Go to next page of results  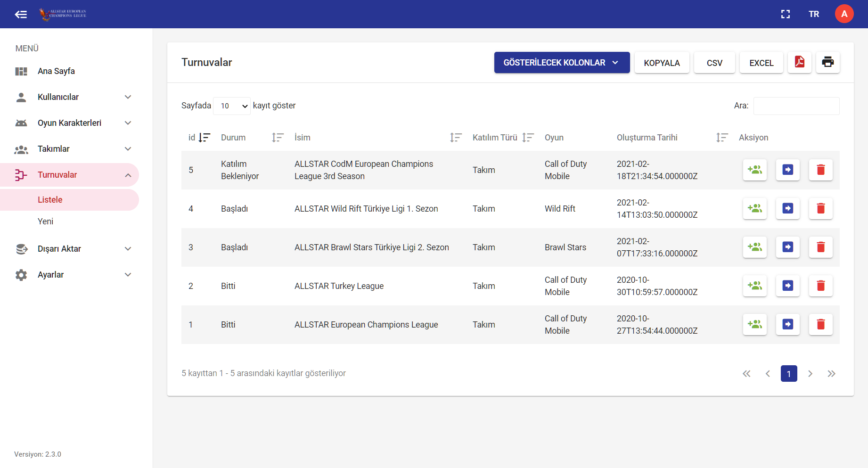(x=810, y=374)
